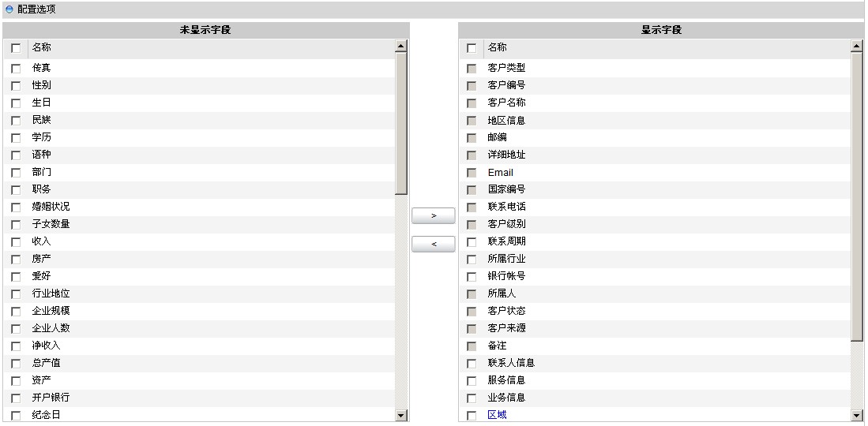Click the 配置选项 title text

tap(36, 9)
